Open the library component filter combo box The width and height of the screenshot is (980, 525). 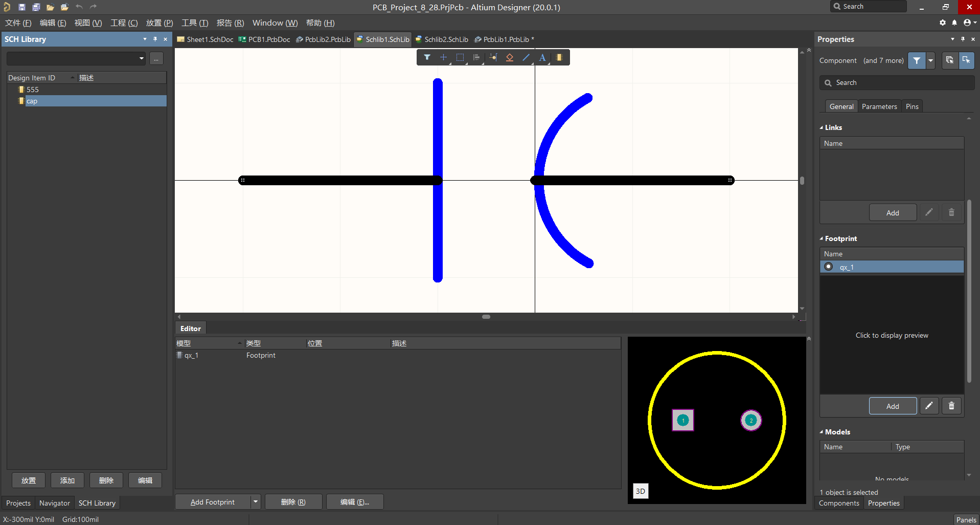coord(76,58)
